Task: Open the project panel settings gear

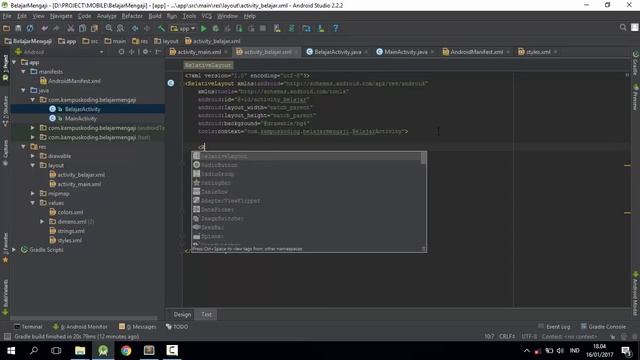Action: coord(145,52)
